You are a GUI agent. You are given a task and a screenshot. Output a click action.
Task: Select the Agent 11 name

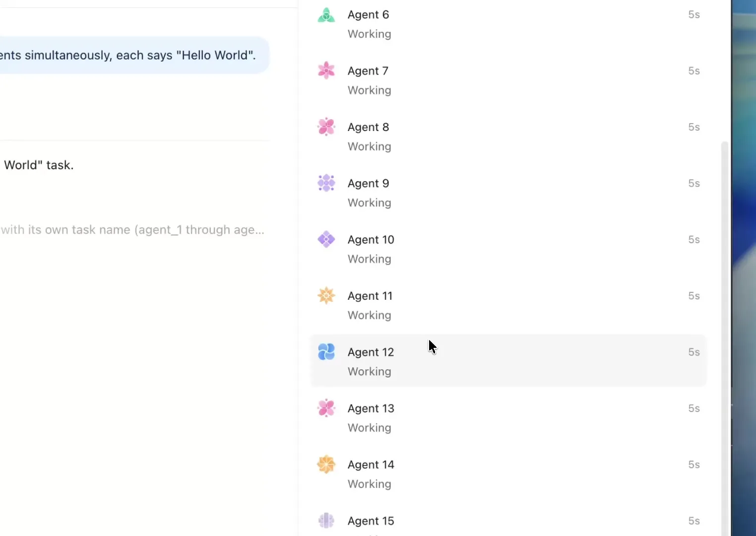[x=370, y=296]
